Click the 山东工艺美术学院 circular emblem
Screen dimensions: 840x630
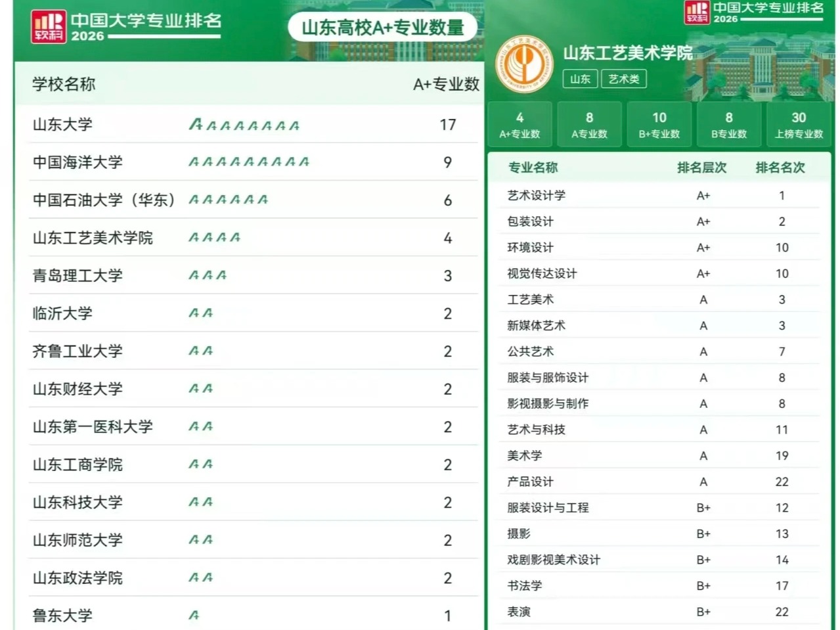click(x=524, y=64)
